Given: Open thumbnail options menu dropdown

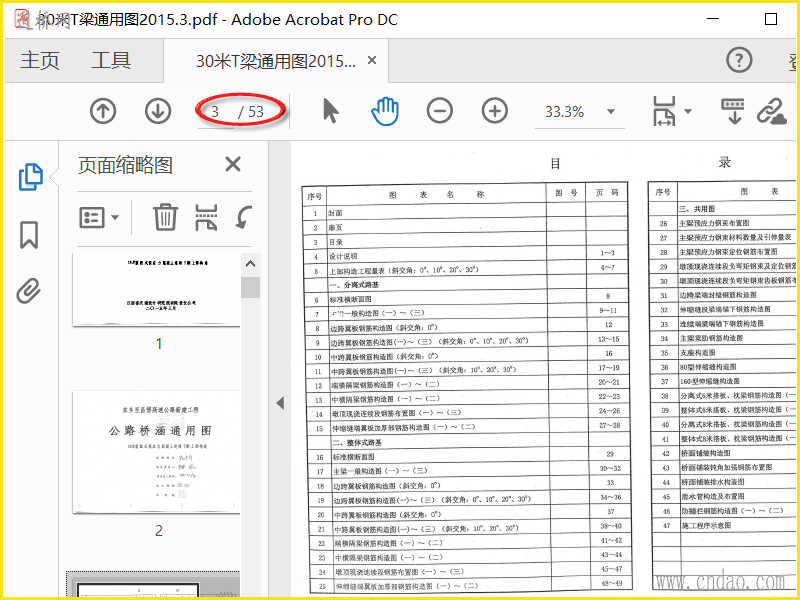Looking at the screenshot, I should click(99, 217).
